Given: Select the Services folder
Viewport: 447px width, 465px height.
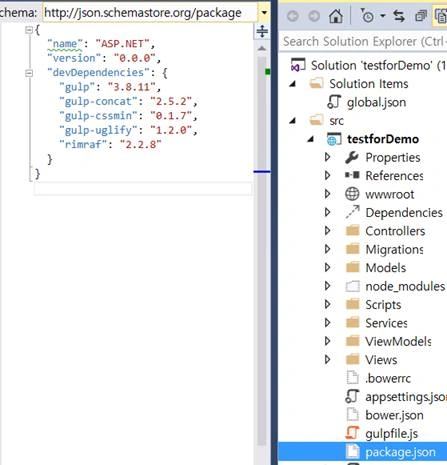Looking at the screenshot, I should tap(386, 323).
